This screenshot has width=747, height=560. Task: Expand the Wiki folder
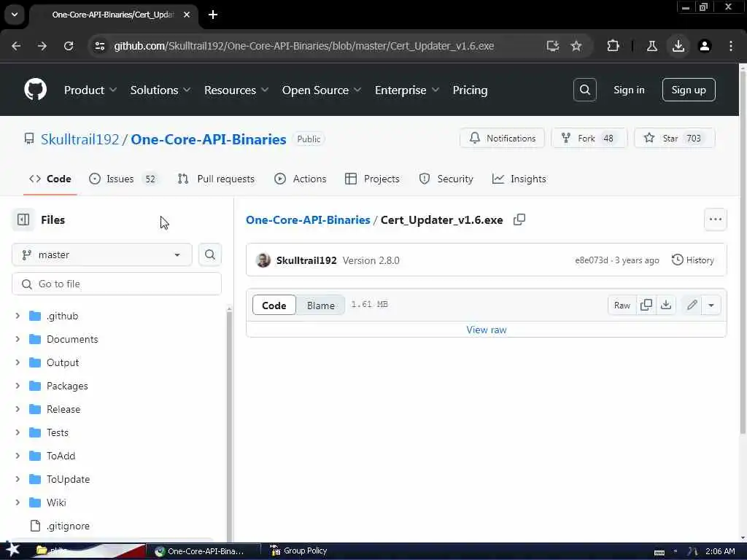click(x=18, y=502)
